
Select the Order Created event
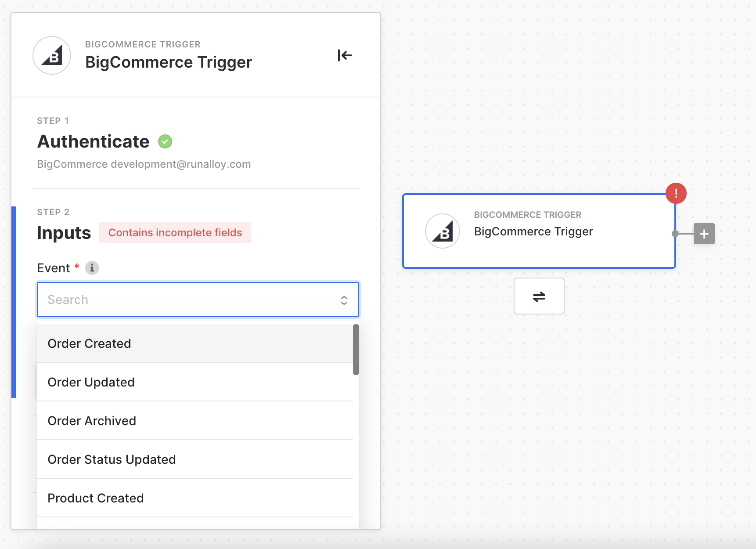point(195,343)
